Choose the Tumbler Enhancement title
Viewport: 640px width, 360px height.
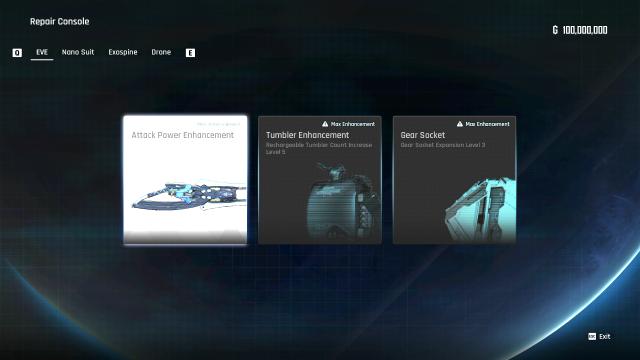click(x=307, y=135)
